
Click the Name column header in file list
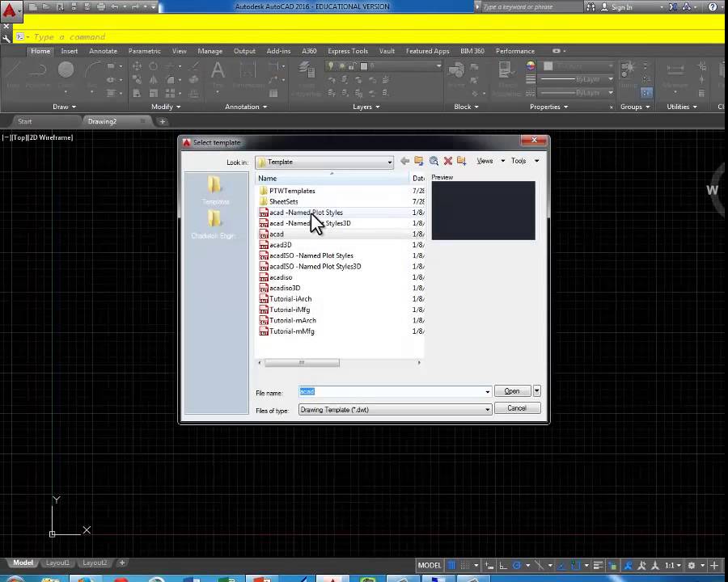coord(332,178)
